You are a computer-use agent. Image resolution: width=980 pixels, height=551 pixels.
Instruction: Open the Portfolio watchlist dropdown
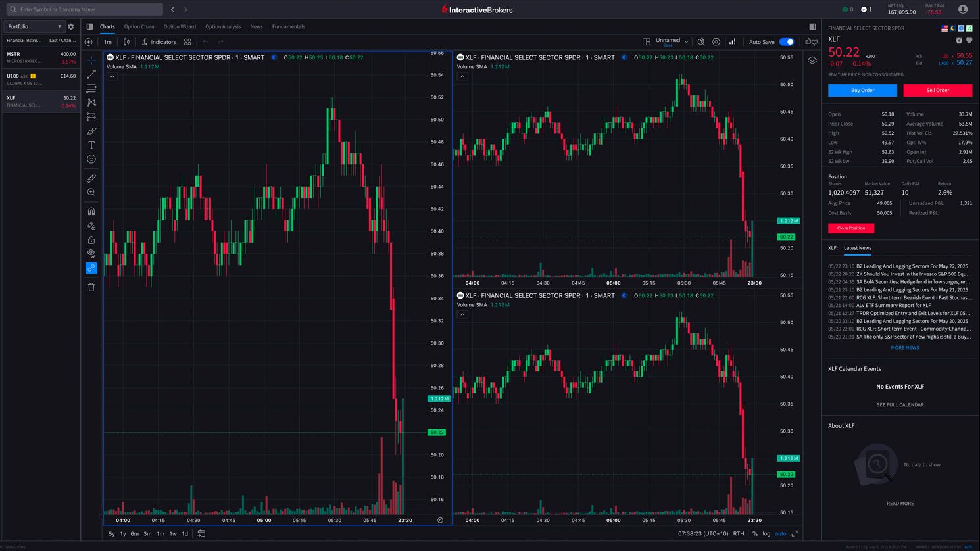click(x=34, y=27)
